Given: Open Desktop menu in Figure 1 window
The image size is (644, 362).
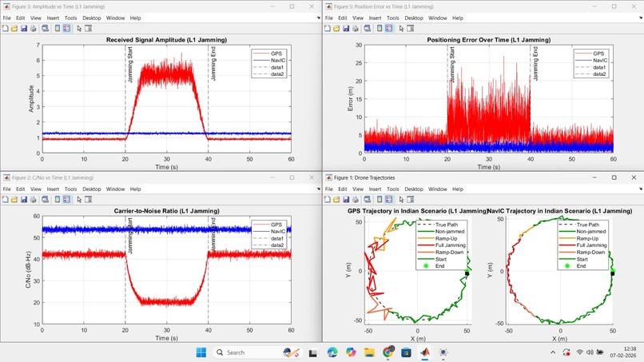Looking at the screenshot, I should tap(414, 189).
